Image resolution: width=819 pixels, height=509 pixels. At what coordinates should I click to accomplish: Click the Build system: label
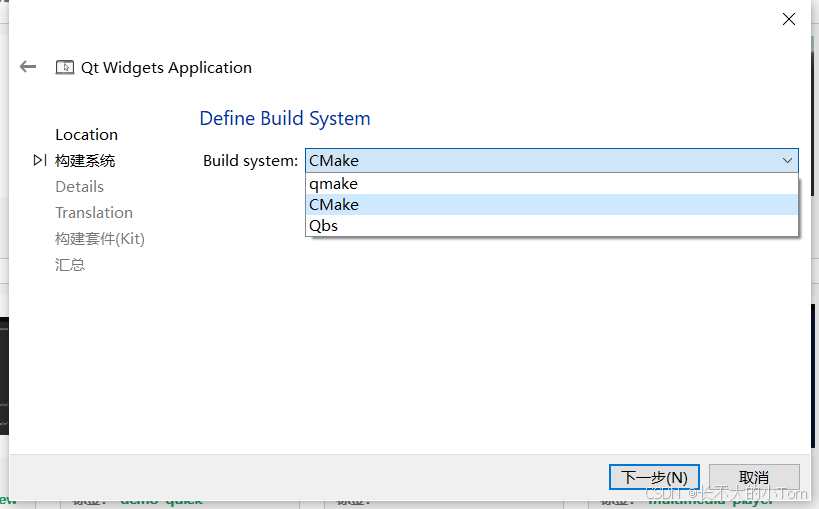250,161
